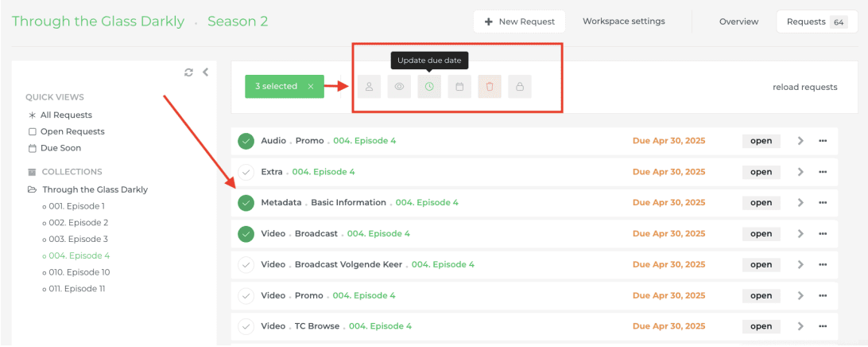Switch to the Overview tab
868x347 pixels.
pyautogui.click(x=738, y=21)
